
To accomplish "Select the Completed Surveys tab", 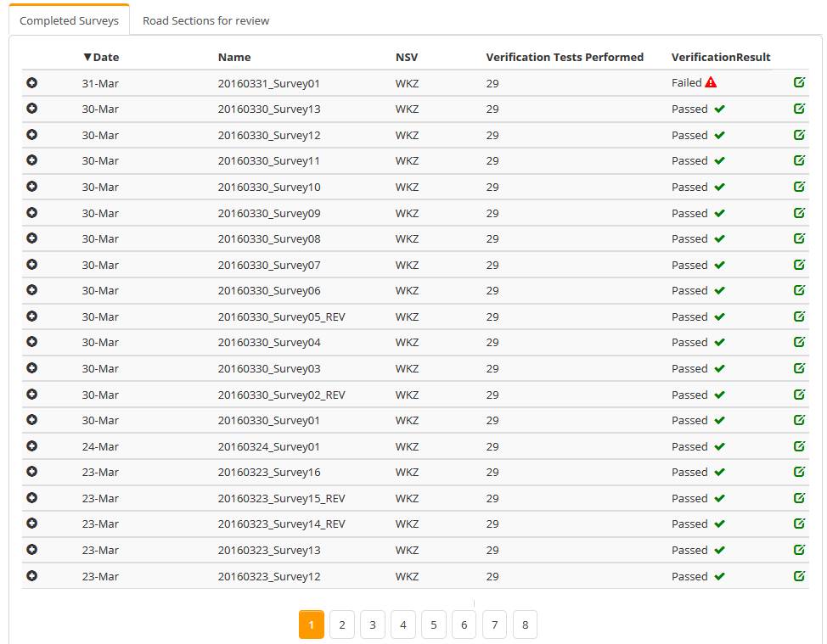I will pyautogui.click(x=69, y=20).
